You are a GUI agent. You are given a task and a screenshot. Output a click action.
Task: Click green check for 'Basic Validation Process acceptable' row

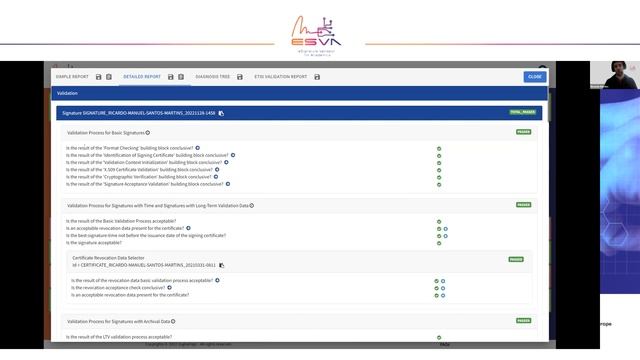click(x=439, y=222)
